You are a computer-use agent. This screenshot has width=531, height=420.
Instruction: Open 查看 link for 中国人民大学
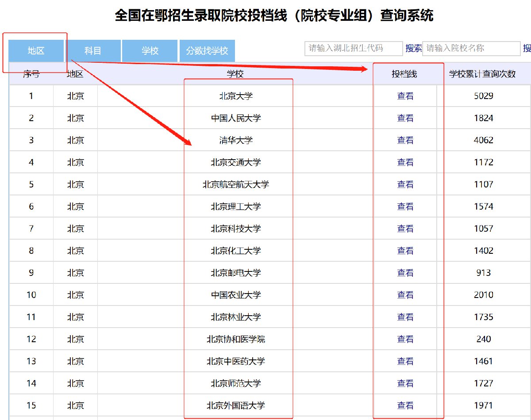405,118
